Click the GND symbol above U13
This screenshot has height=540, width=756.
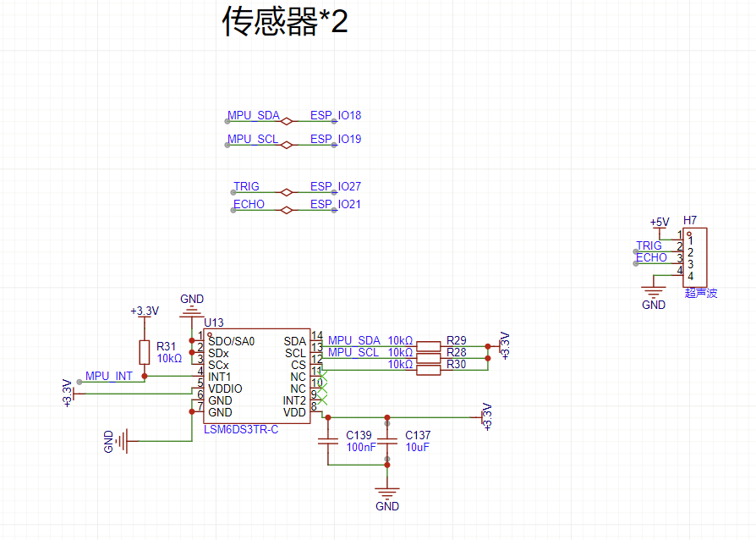click(192, 311)
